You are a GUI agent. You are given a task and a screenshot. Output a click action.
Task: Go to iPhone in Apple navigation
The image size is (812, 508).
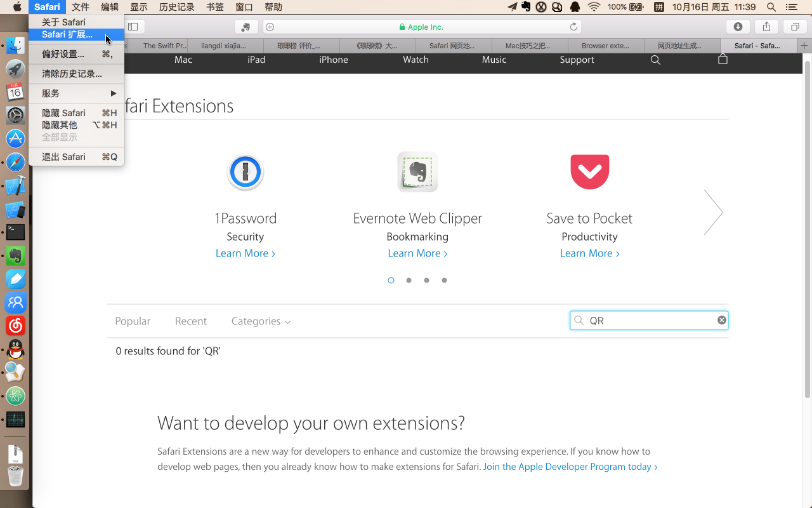click(x=334, y=60)
